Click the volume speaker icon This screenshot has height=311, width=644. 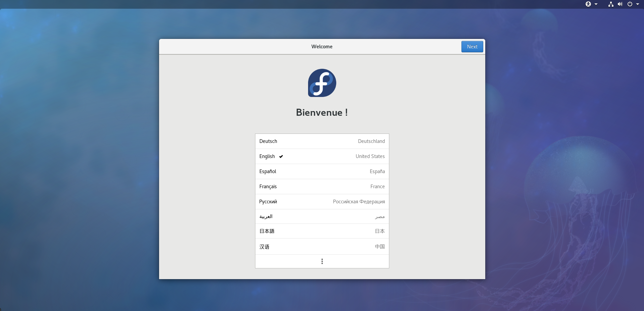620,4
